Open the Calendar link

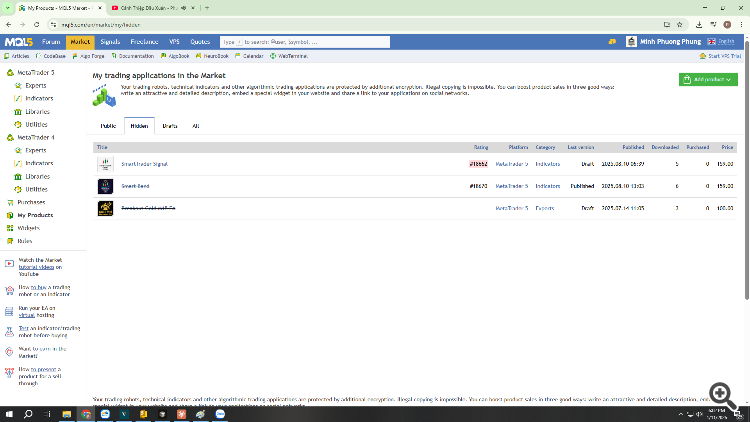(x=249, y=56)
